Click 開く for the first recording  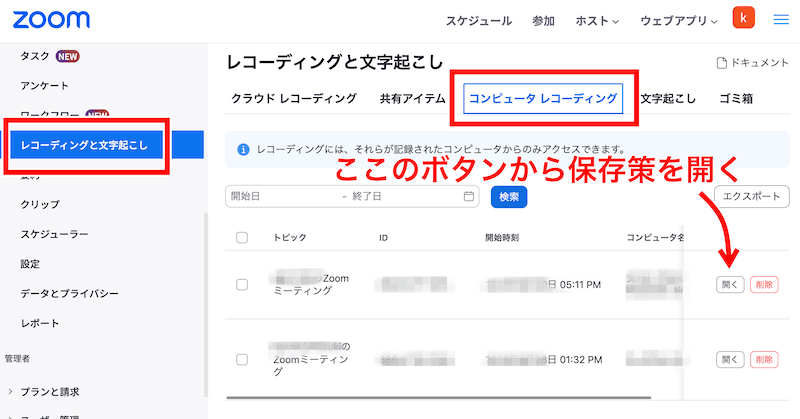click(x=730, y=285)
